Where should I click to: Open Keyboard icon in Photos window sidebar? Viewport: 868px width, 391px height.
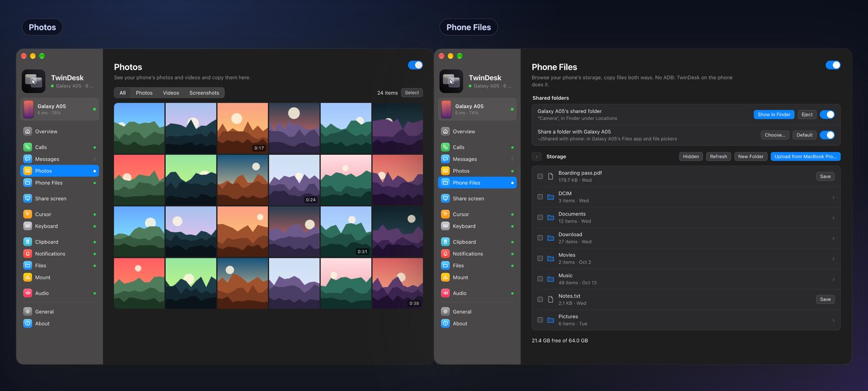pos(28,226)
